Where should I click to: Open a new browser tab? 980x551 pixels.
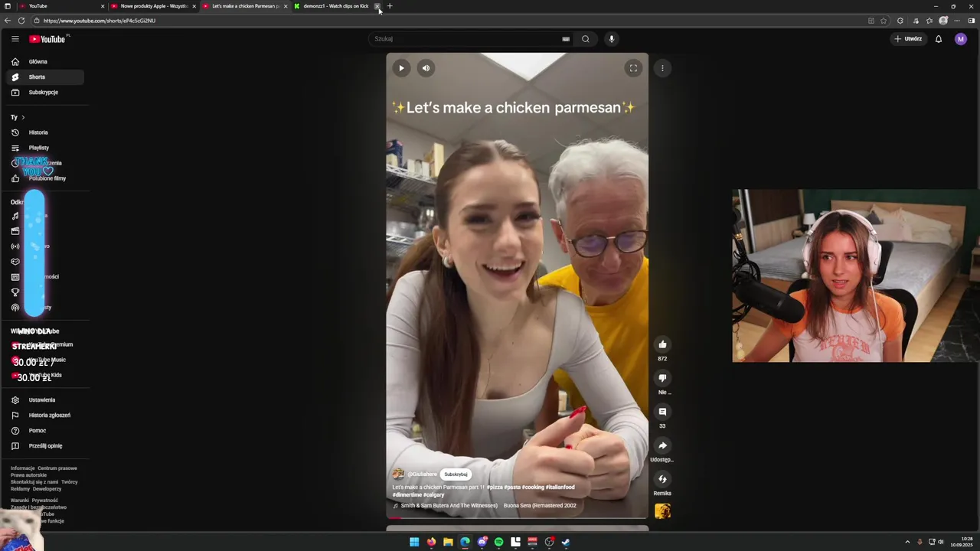pyautogui.click(x=390, y=6)
